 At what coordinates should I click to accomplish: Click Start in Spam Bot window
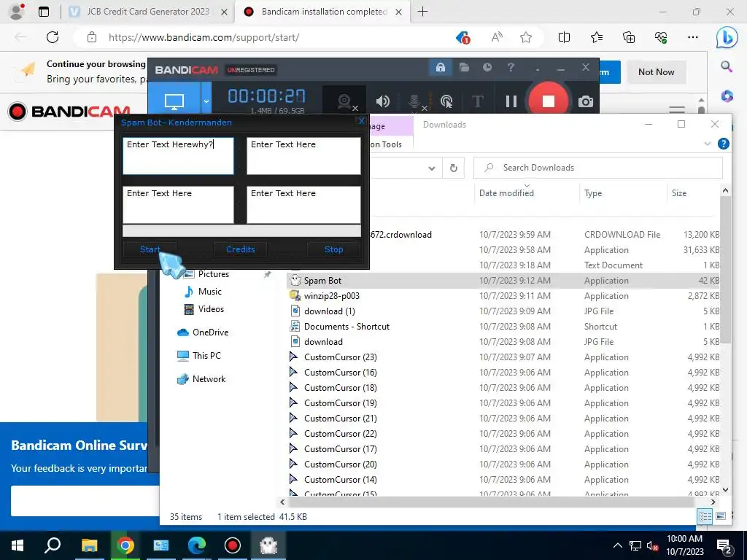pyautogui.click(x=150, y=249)
